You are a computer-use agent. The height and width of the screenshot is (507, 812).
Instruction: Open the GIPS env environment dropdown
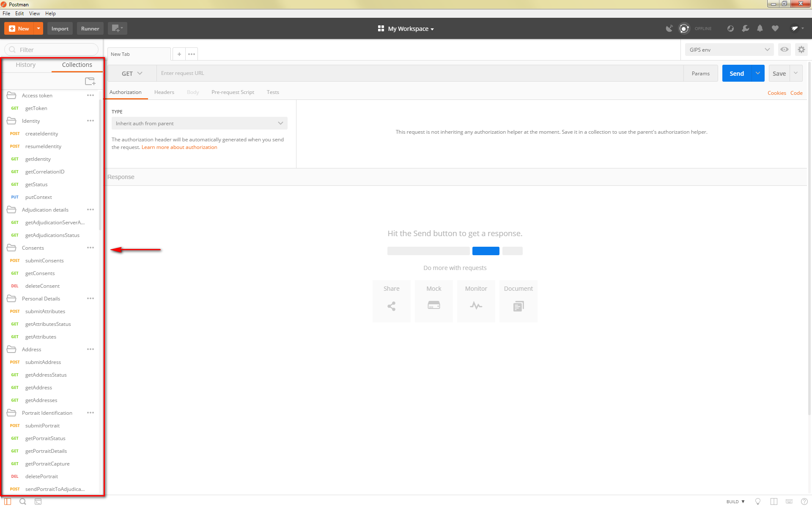730,50
